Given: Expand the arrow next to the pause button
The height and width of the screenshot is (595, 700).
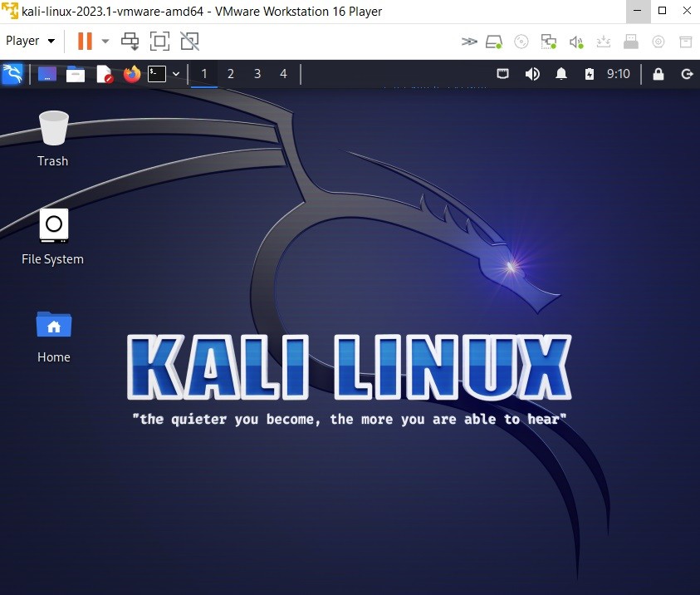Looking at the screenshot, I should coord(104,41).
